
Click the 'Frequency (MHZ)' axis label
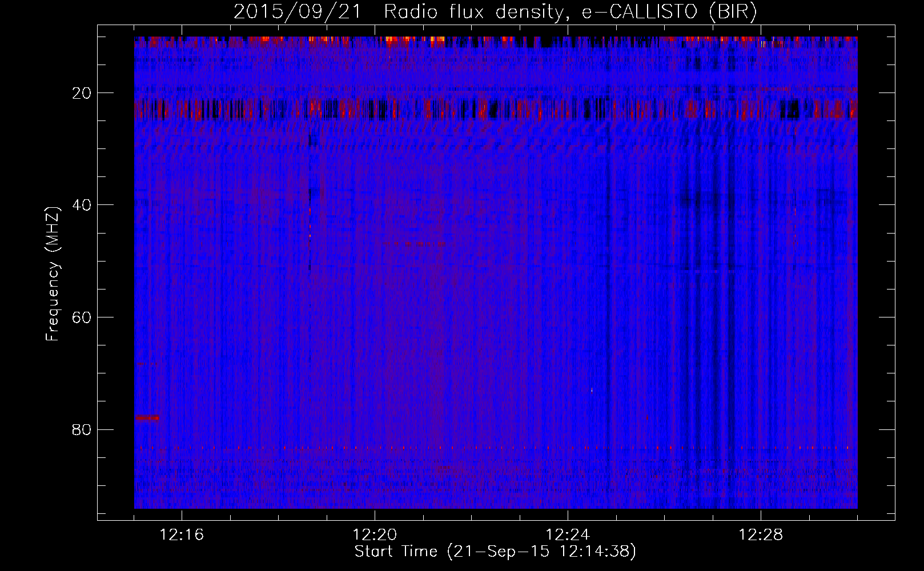click(x=53, y=274)
